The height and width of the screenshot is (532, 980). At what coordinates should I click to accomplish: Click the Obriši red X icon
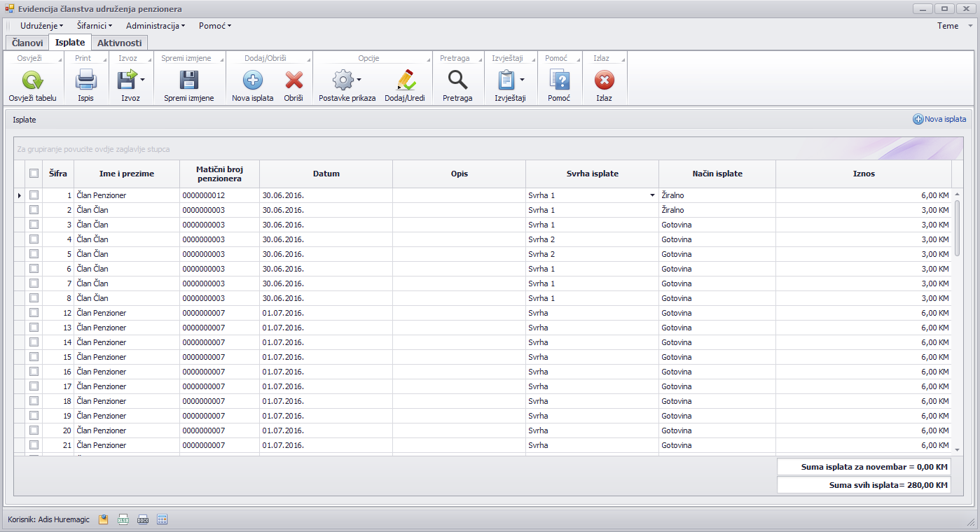point(294,80)
